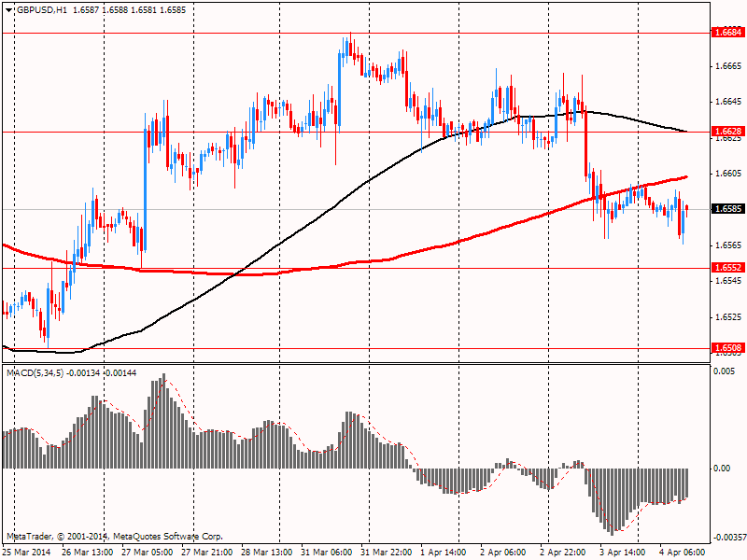Viewport: 747px width, 560px height.
Task: Click the 1.6525 price axis value
Action: pos(729,317)
